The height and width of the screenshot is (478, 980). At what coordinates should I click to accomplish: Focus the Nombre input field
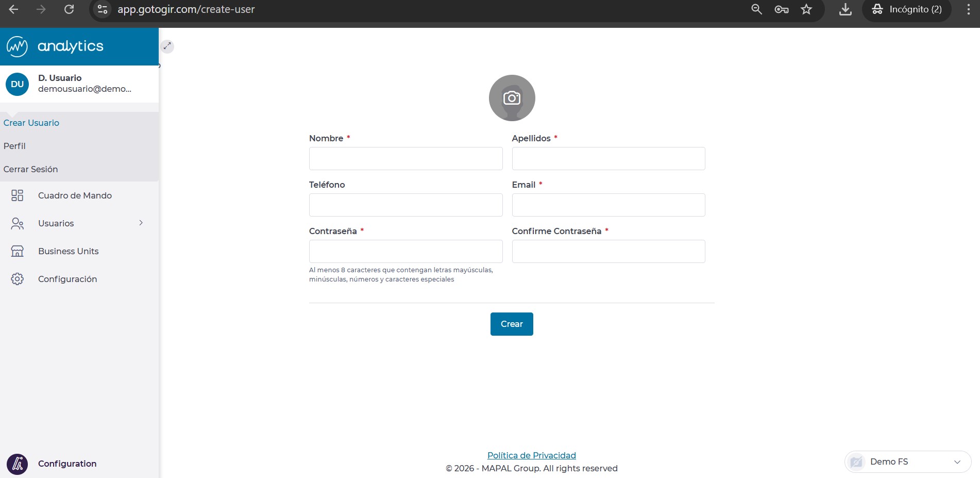405,158
